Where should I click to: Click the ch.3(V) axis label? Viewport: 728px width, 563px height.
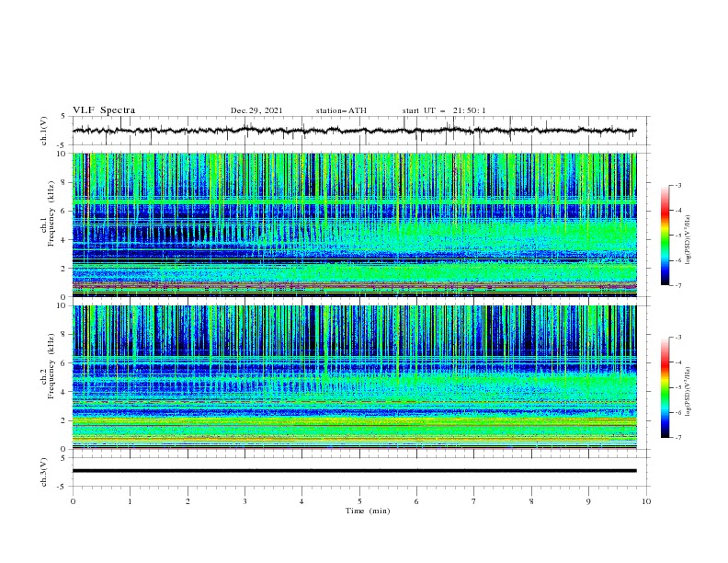44,472
